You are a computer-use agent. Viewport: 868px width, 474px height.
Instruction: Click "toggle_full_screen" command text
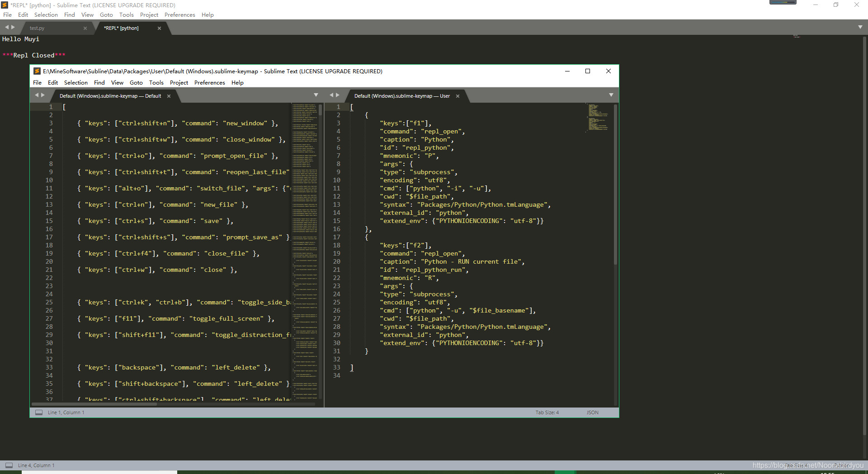(x=226, y=318)
